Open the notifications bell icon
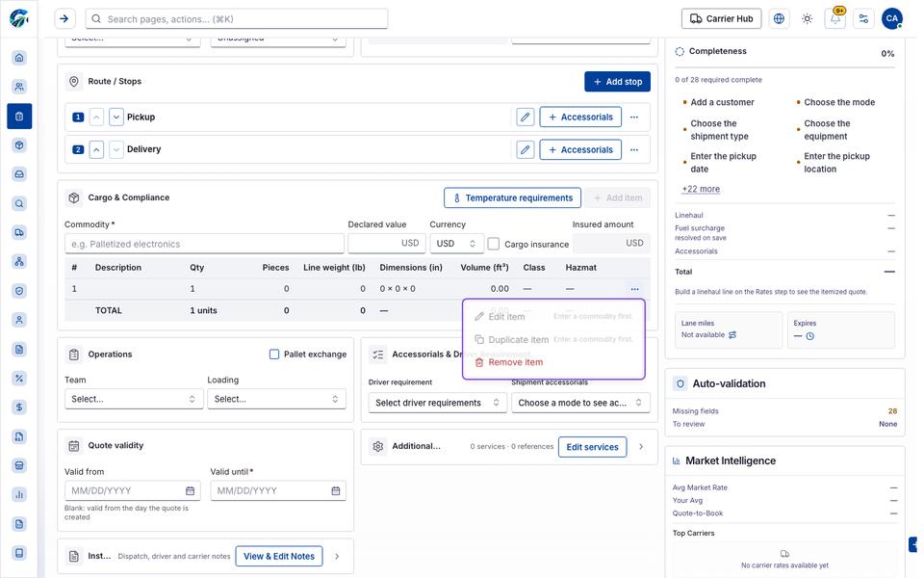Screen dimensions: 924x578 click(835, 19)
